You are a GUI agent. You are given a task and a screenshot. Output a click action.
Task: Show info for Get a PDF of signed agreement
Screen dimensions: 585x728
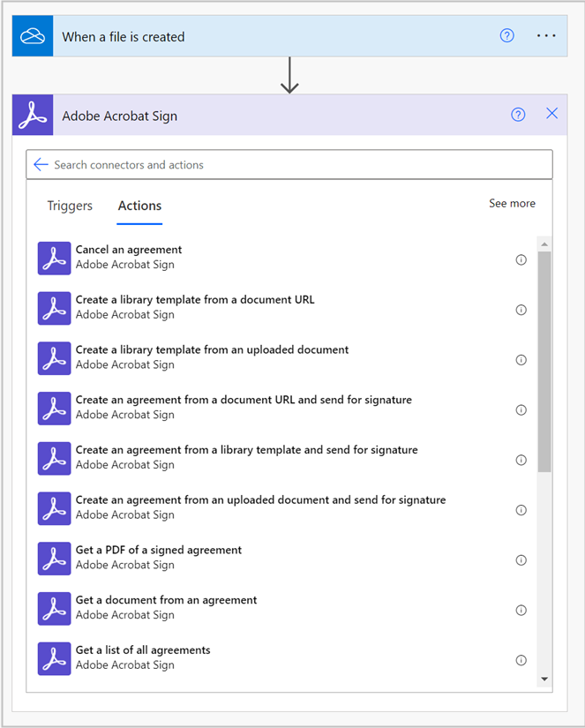pos(521,560)
